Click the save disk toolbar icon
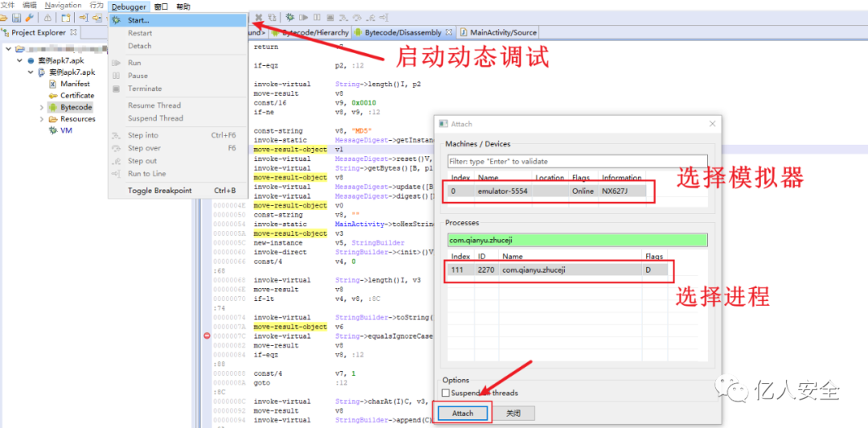The image size is (868, 428). pyautogui.click(x=17, y=18)
